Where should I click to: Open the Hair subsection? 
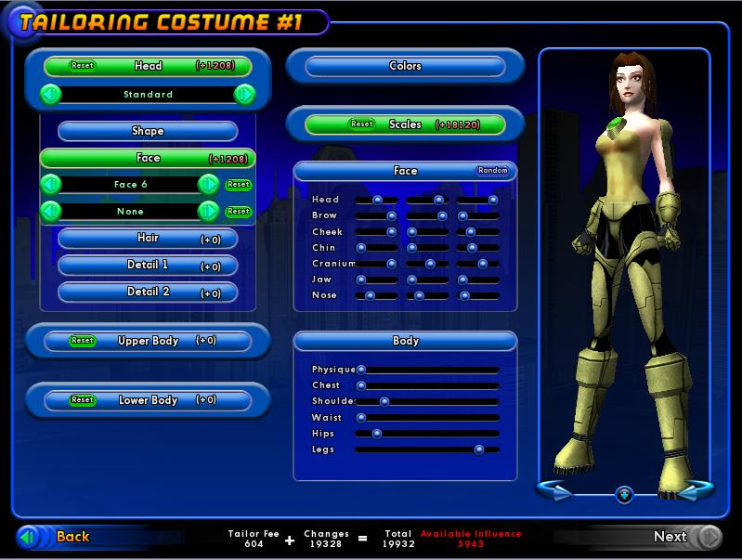[x=148, y=238]
